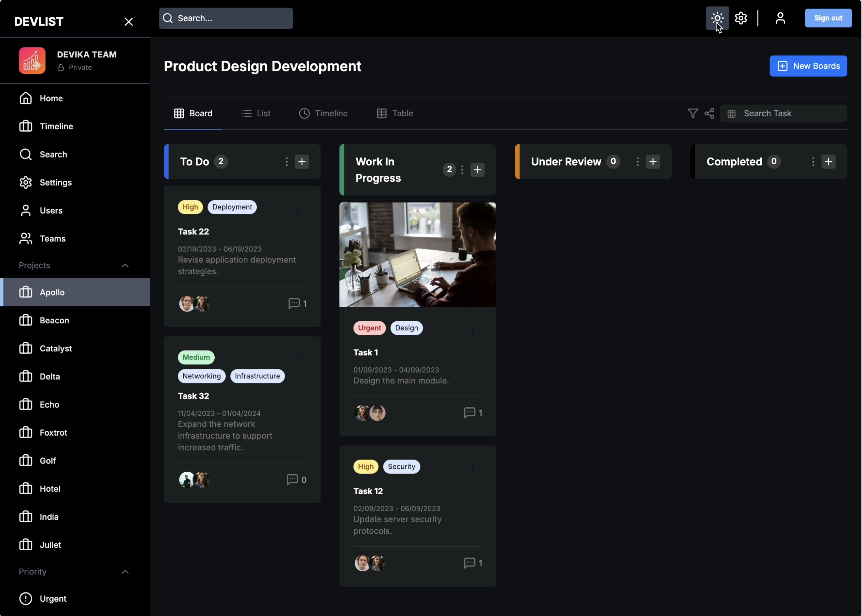Collapse the Priority section in sidebar
The height and width of the screenshot is (616, 862).
125,572
